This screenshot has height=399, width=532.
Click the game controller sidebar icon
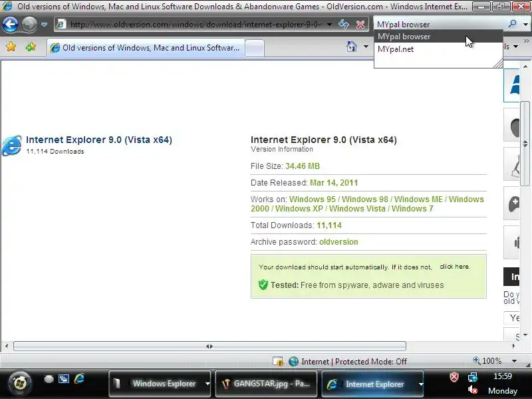pos(513,203)
